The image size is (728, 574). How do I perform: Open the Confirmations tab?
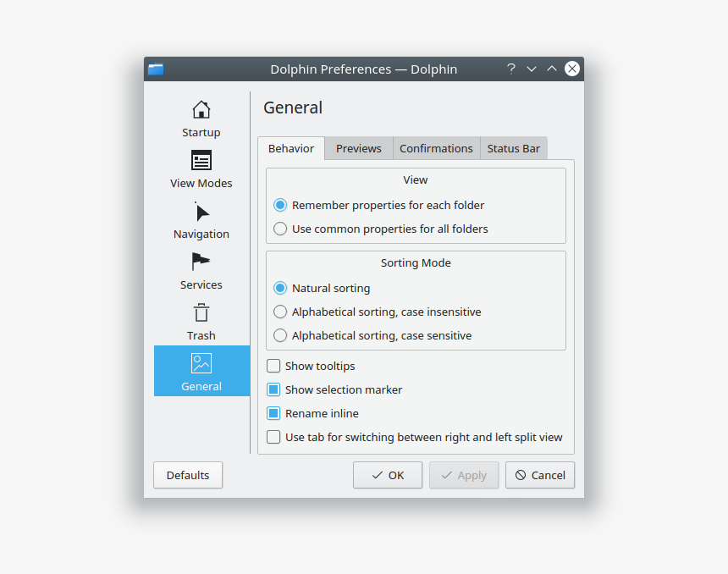pos(437,149)
